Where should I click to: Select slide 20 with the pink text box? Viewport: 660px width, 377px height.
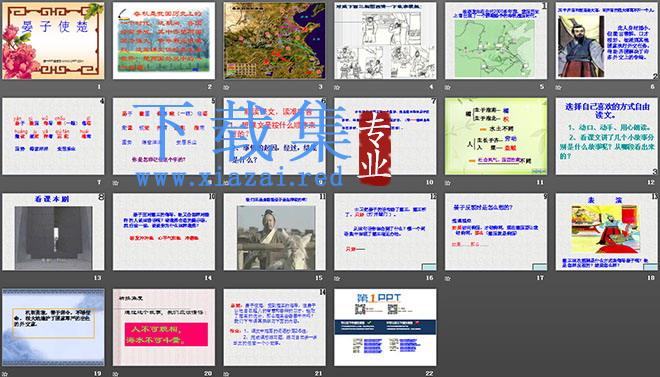(x=164, y=327)
